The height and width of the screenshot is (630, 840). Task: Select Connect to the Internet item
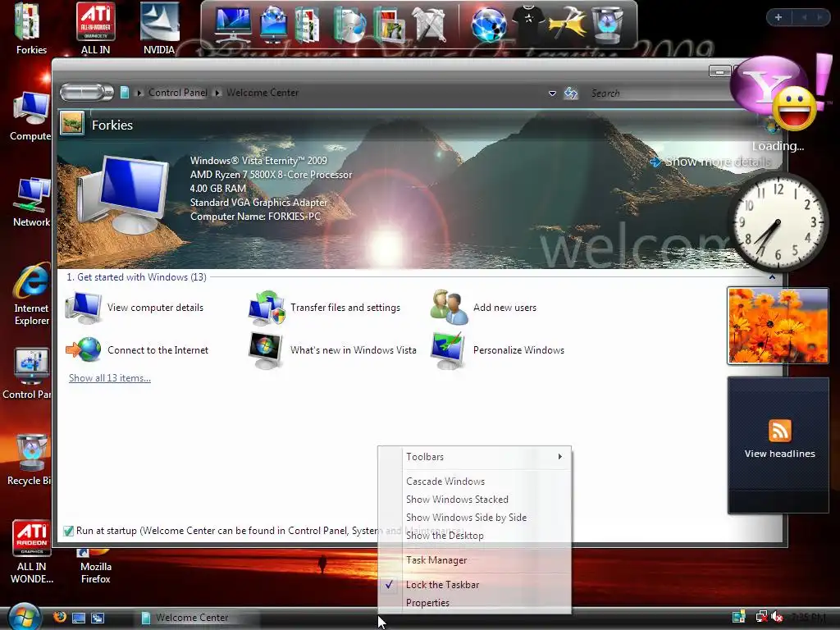pyautogui.click(x=137, y=350)
